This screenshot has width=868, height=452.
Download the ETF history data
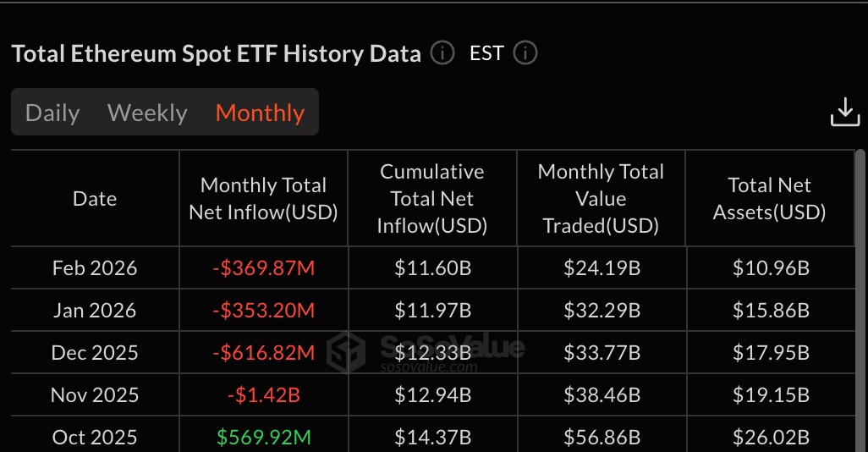point(844,112)
